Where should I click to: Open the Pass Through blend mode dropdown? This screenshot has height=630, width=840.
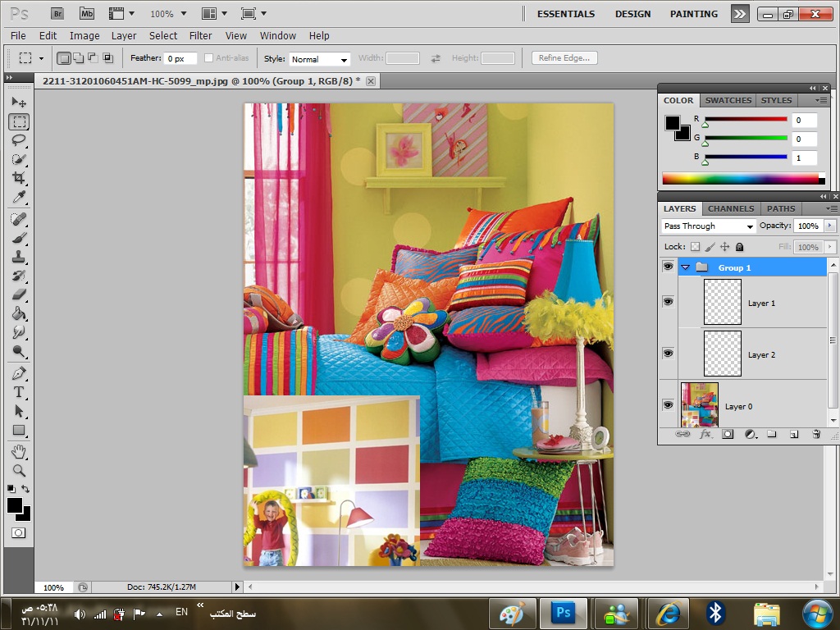(709, 226)
